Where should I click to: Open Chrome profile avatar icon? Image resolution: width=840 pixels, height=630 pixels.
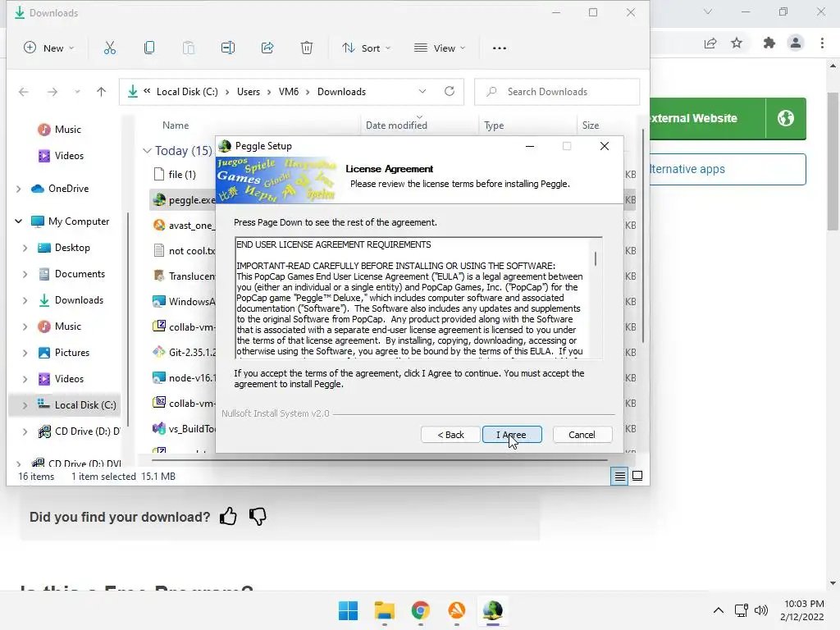(x=796, y=43)
